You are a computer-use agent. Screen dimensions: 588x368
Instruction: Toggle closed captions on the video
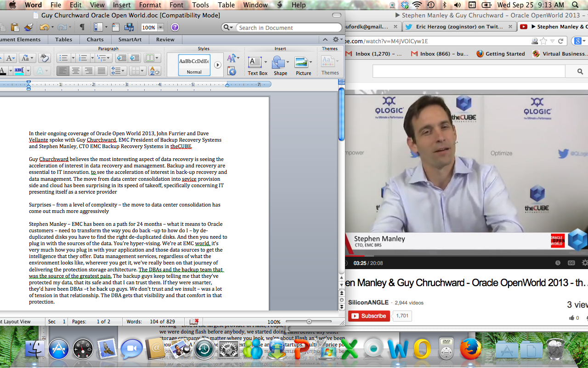click(571, 263)
